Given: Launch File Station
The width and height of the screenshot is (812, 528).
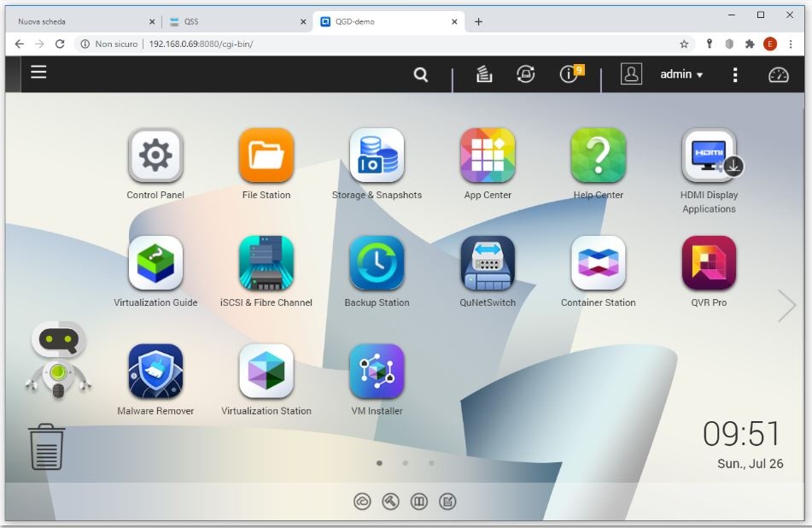Looking at the screenshot, I should pos(266,156).
